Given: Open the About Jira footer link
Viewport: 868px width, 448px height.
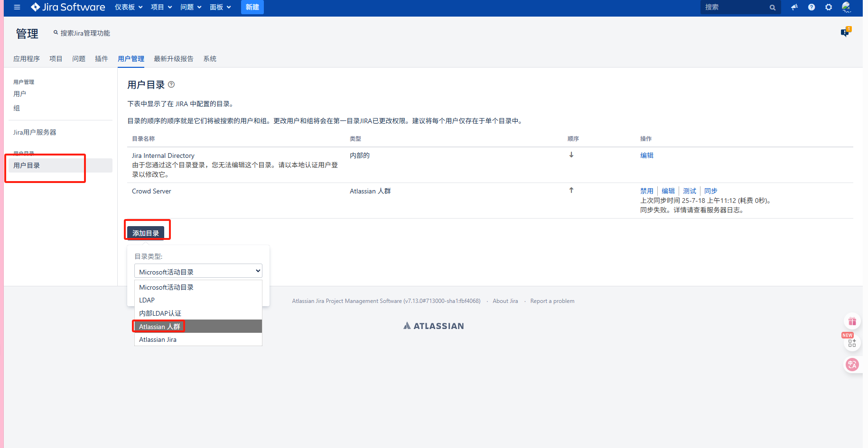Looking at the screenshot, I should [505, 301].
